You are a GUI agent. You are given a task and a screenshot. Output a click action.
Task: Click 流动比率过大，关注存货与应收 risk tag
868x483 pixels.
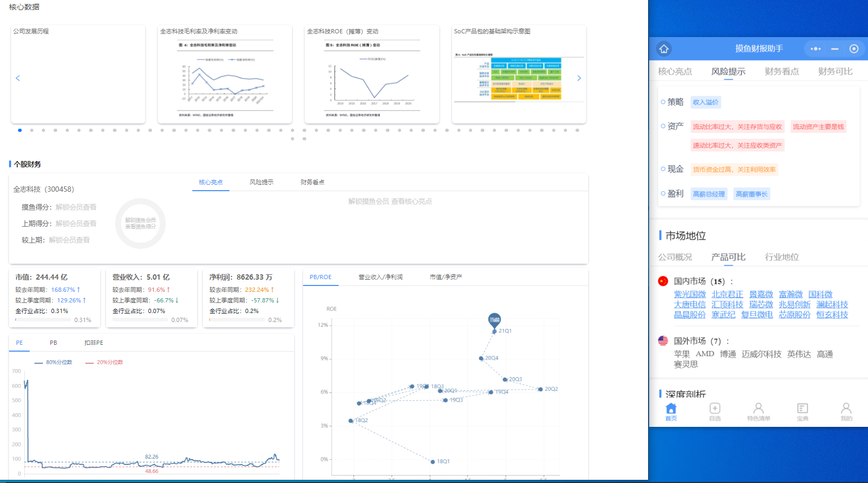pyautogui.click(x=737, y=127)
